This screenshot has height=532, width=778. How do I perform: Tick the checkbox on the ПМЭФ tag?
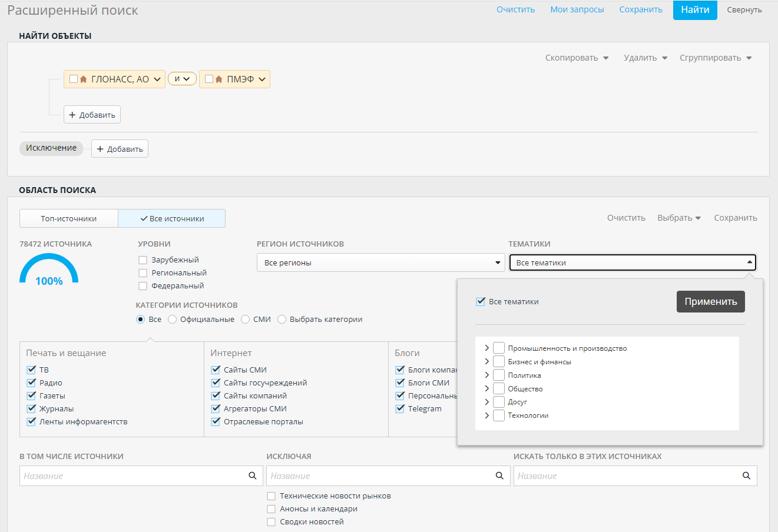209,79
